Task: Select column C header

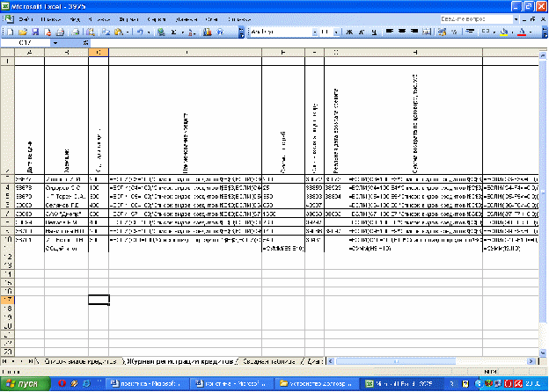Action: 99,53
